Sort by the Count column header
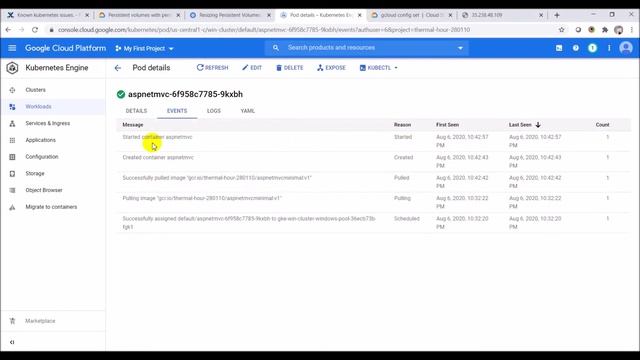Screen dimensions: 640x360 [x=602, y=125]
